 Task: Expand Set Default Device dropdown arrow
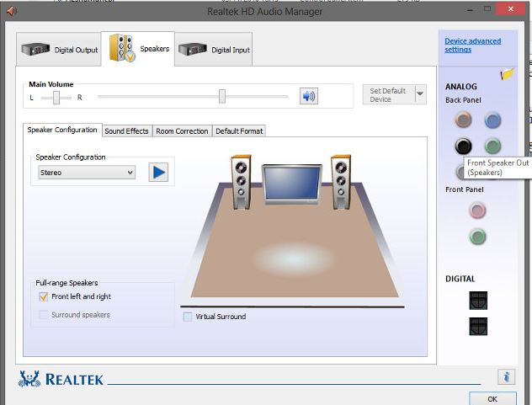coord(420,94)
